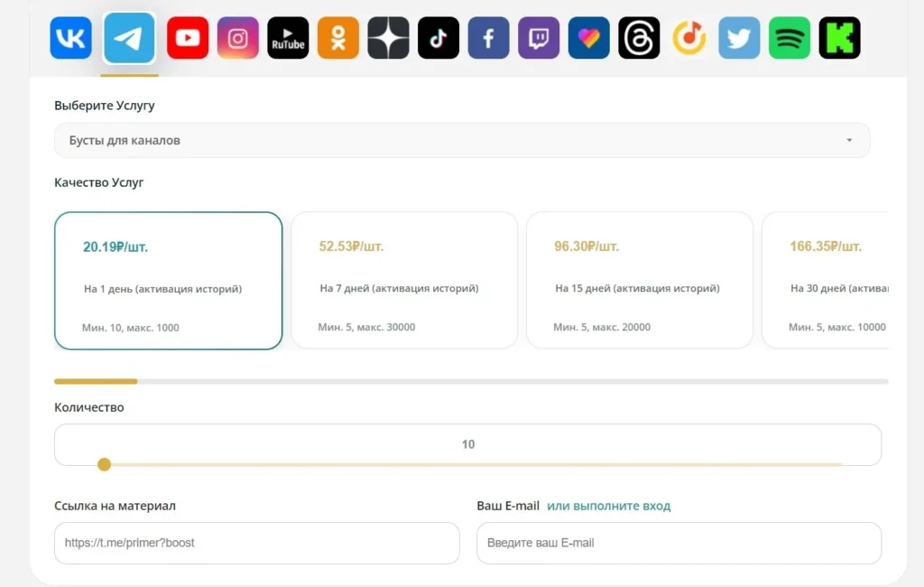Image resolution: width=924 pixels, height=587 pixels.
Task: Select the Likee heart icon
Action: [x=588, y=38]
